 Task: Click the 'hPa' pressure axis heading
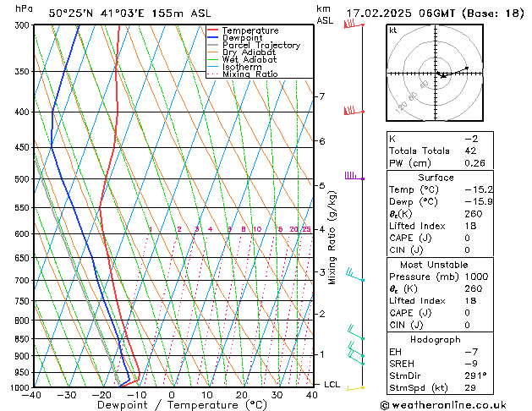click(24, 8)
